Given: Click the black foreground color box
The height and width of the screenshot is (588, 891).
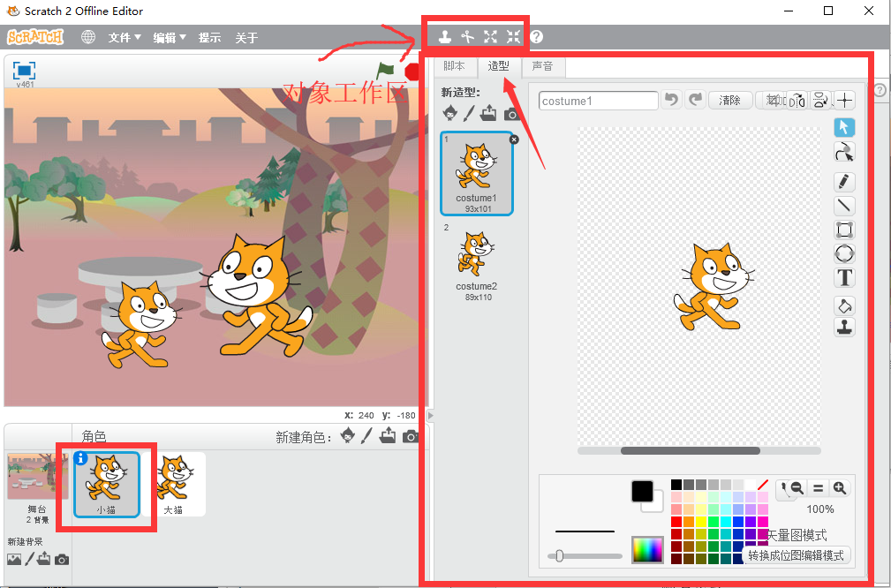Looking at the screenshot, I should coord(642,492).
